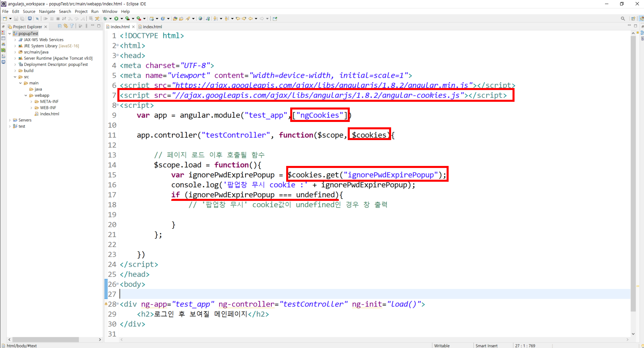Click the Writable status field

coord(442,346)
